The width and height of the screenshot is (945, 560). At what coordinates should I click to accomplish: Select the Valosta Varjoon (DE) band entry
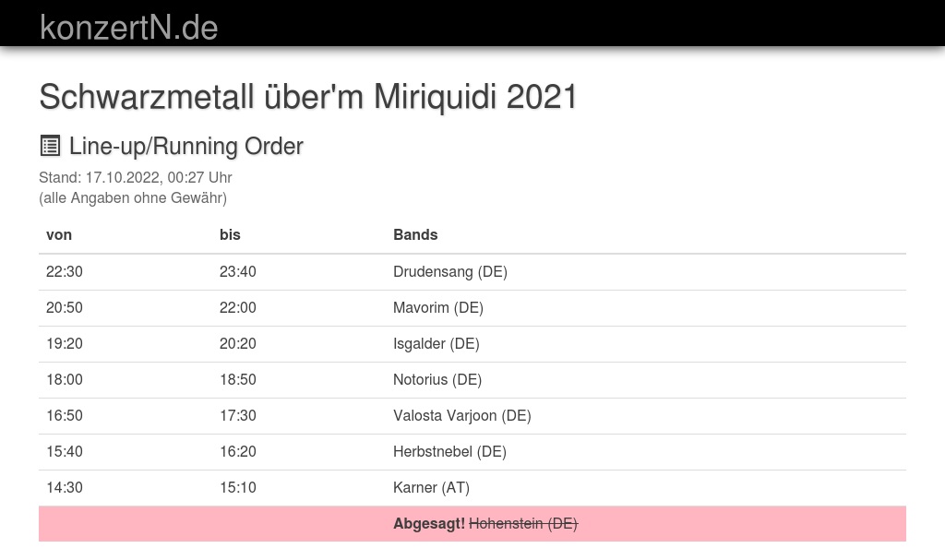click(x=462, y=415)
